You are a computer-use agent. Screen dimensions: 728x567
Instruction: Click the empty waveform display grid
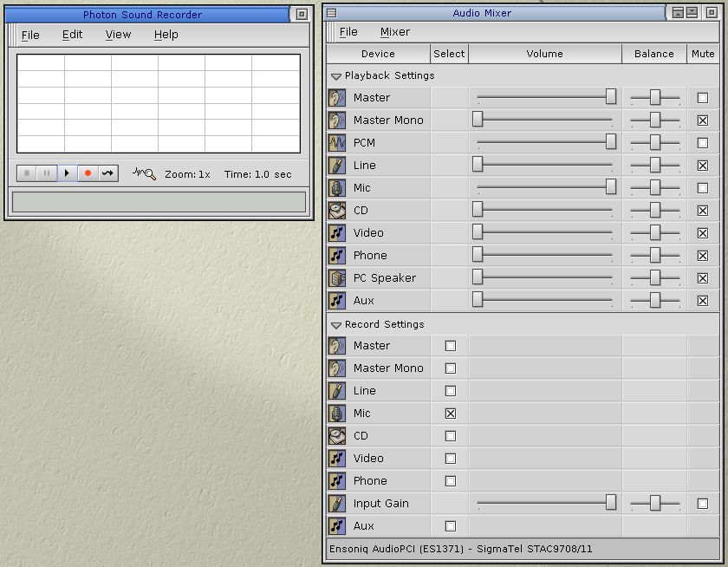(159, 103)
